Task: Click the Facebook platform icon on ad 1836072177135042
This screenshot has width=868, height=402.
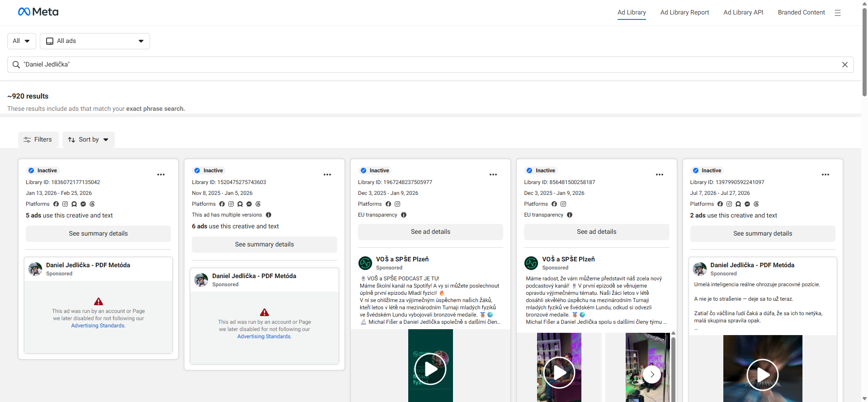Action: click(x=56, y=204)
